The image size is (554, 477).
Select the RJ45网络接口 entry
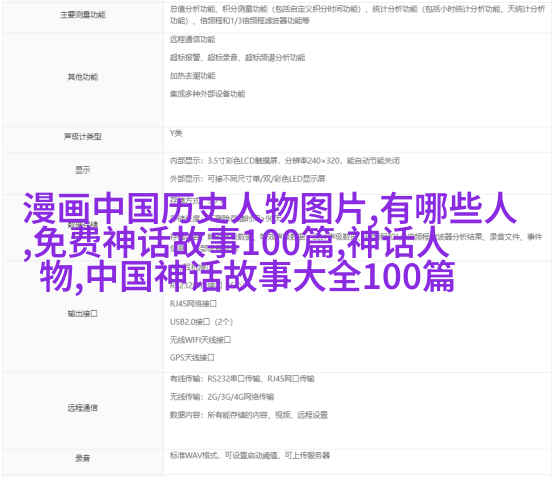coord(193,304)
